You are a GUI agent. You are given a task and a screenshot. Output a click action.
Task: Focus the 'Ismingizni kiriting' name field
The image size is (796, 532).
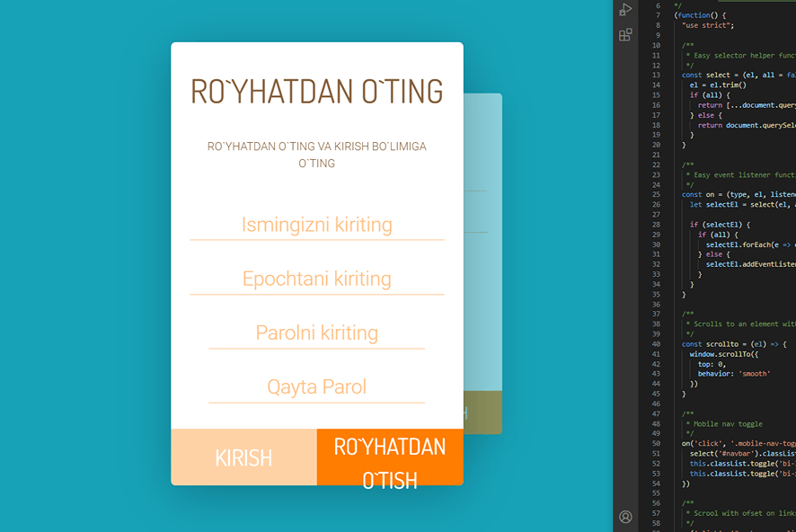(x=316, y=225)
